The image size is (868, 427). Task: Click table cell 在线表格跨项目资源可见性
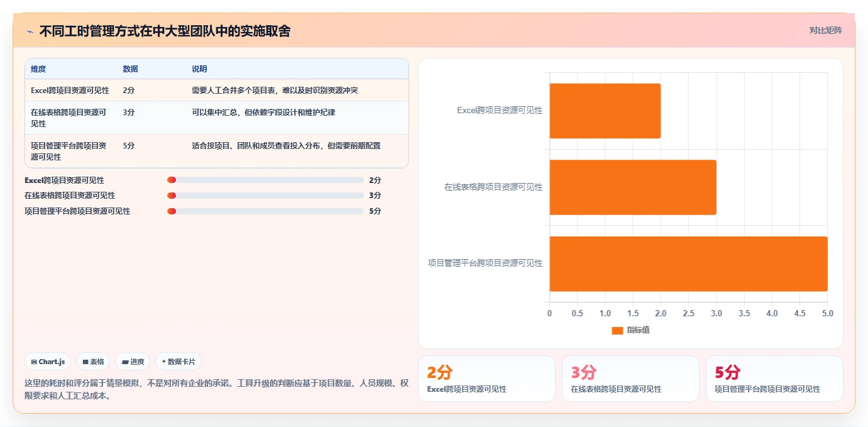tap(70, 118)
